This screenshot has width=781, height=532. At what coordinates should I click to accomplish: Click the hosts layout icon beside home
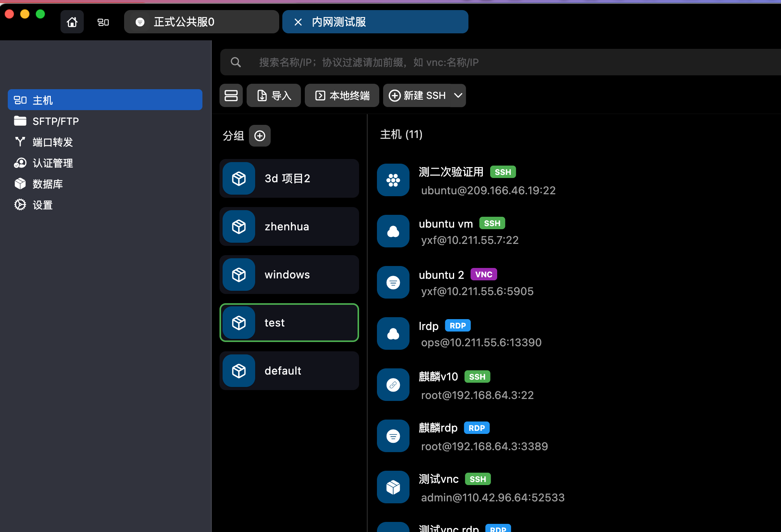(103, 22)
